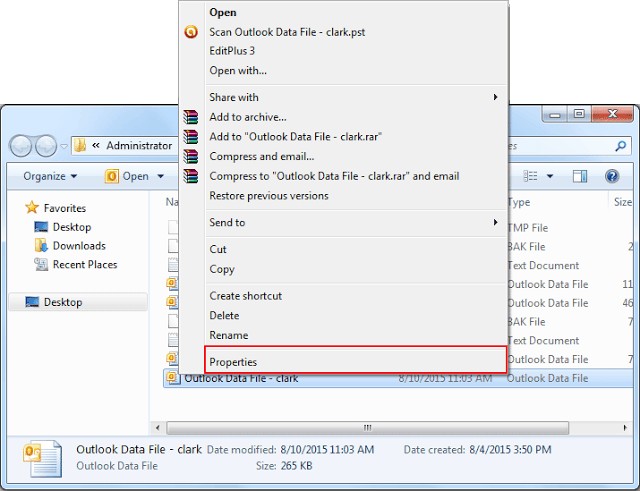
Task: Expand the Send to submenu arrow
Action: pyautogui.click(x=495, y=222)
